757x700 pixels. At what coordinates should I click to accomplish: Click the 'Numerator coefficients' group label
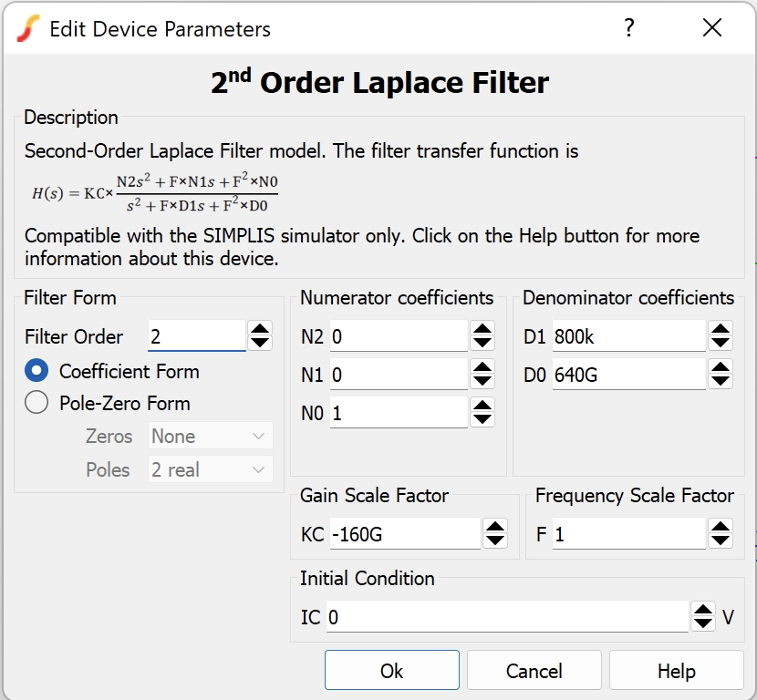397,298
